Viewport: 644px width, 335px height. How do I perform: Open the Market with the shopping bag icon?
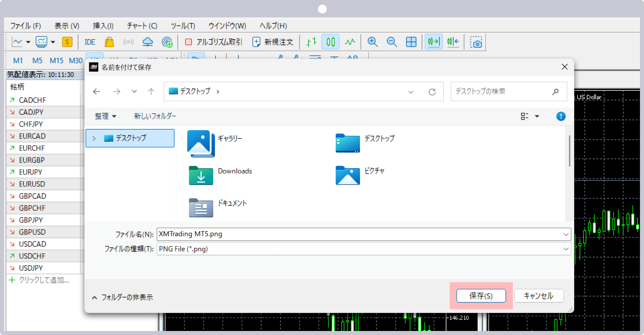tap(109, 42)
